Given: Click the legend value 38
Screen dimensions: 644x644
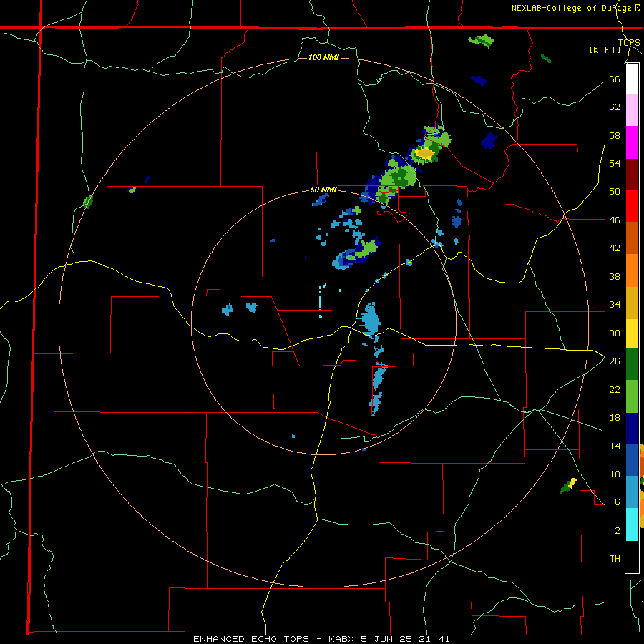Looking at the screenshot, I should click(615, 277).
